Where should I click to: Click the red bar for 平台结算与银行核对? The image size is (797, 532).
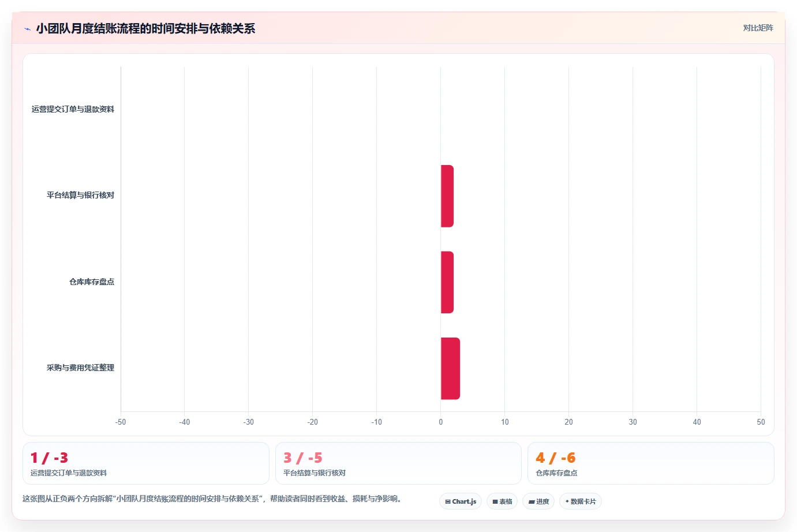(447, 196)
